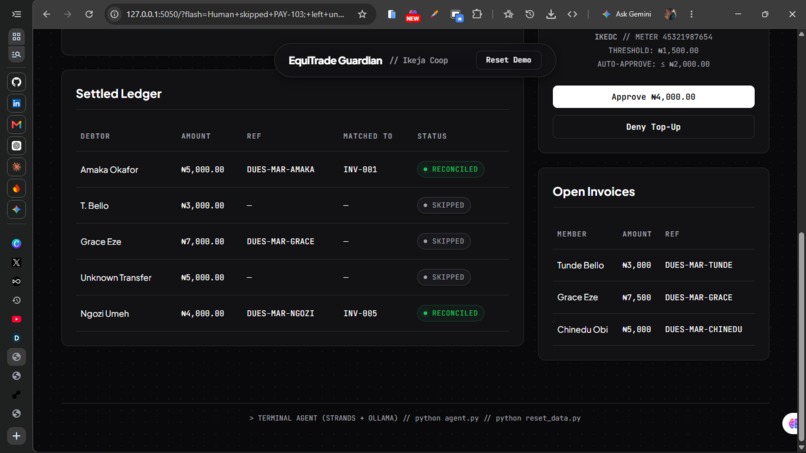
Task: Click SKIPPED badge in Unknown Transfer row
Action: coord(444,277)
